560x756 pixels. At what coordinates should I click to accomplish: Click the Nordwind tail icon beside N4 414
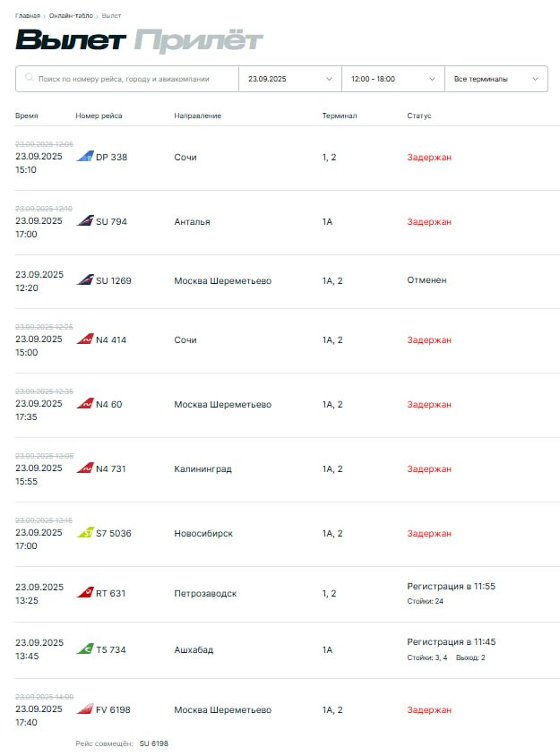[x=85, y=339]
